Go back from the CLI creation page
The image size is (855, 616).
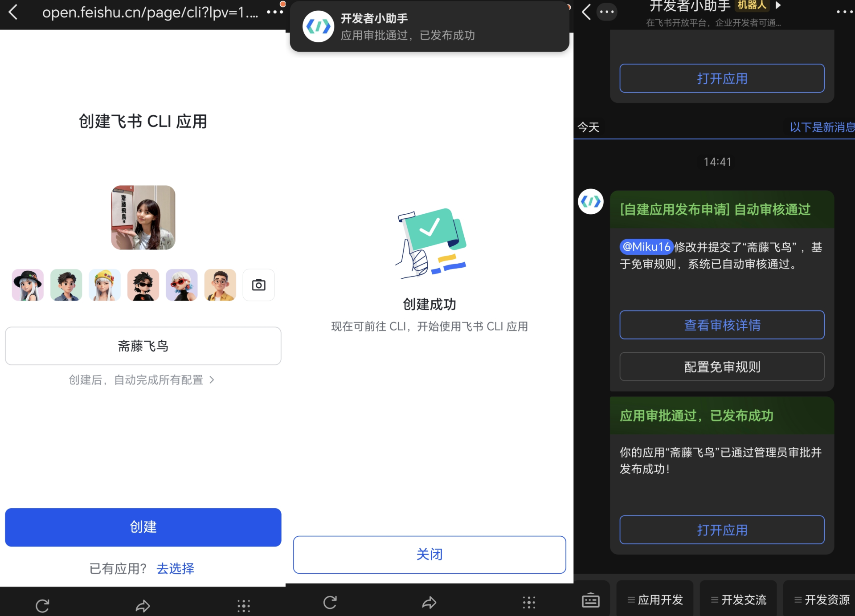(13, 12)
